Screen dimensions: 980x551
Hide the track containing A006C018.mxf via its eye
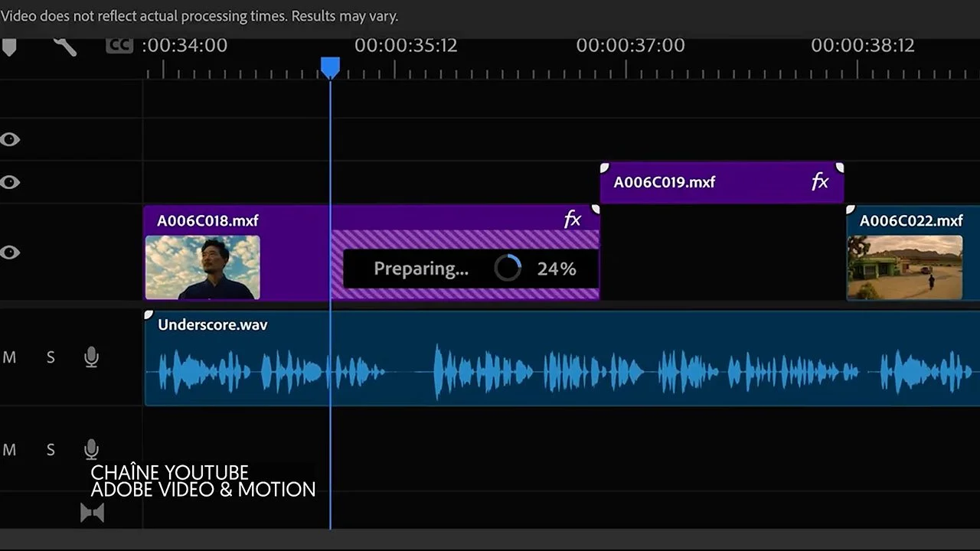click(10, 253)
